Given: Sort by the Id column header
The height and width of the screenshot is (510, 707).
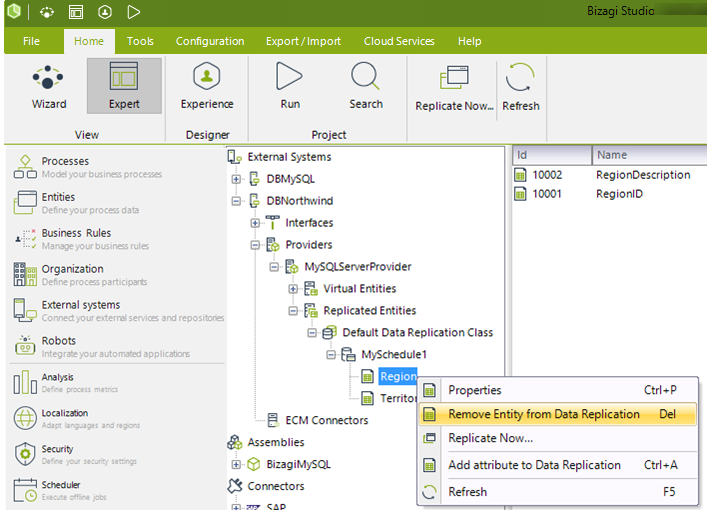Looking at the screenshot, I should (x=552, y=155).
